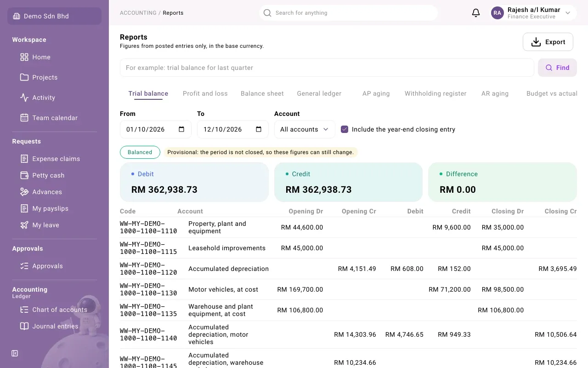The image size is (588, 368).
Task: Open the From date calendar picker
Action: (x=181, y=129)
